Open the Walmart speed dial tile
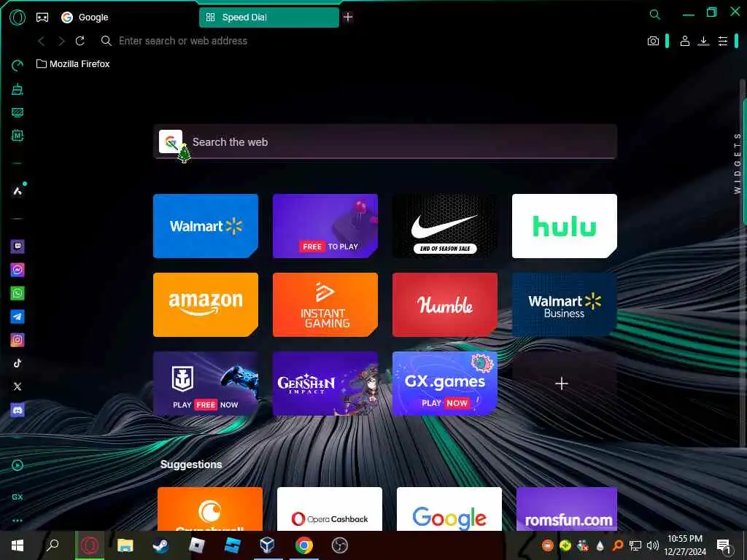The width and height of the screenshot is (747, 560). [x=205, y=226]
